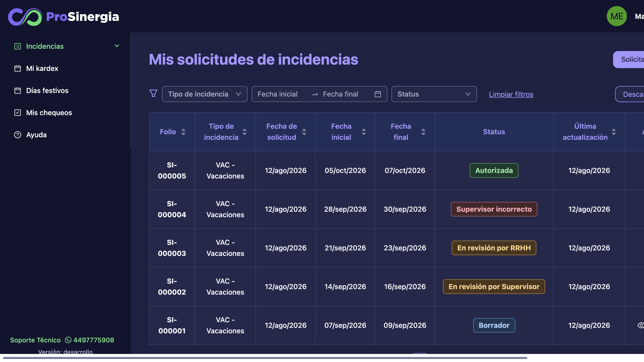Click the funnel filter icon
The width and height of the screenshot is (644, 362).
click(x=153, y=94)
